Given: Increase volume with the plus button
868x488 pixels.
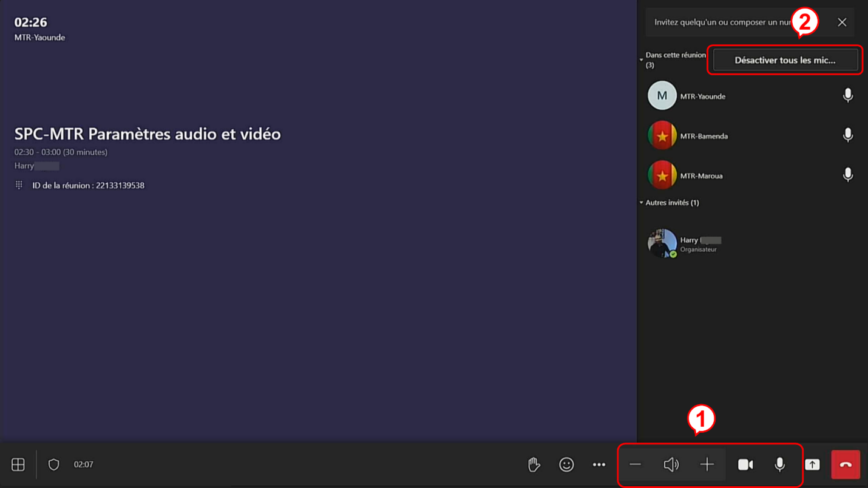Looking at the screenshot, I should 707,464.
